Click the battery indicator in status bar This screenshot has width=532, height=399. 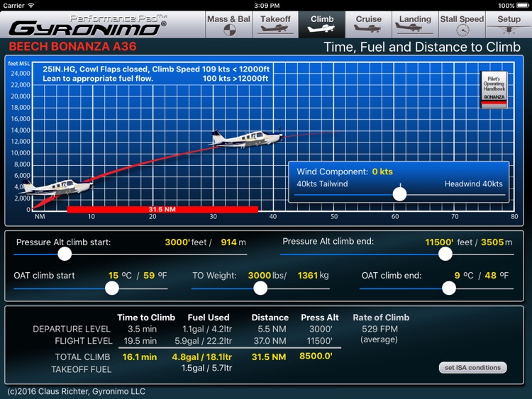tap(523, 6)
